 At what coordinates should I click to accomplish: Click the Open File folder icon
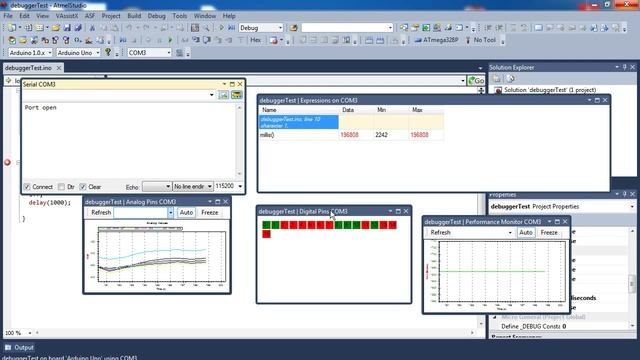click(56, 28)
